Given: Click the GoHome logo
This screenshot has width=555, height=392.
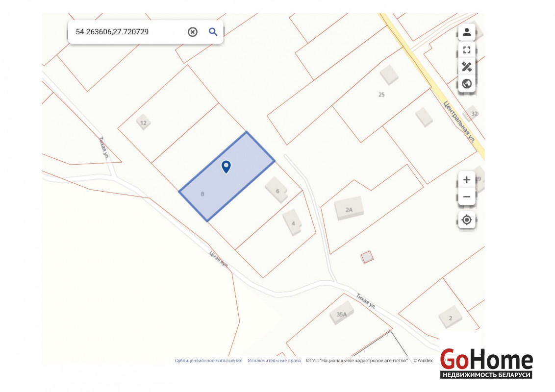Looking at the screenshot, I should tap(486, 364).
